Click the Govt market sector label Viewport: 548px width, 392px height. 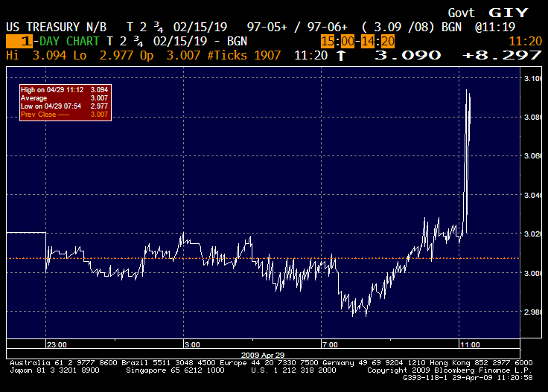coord(462,13)
